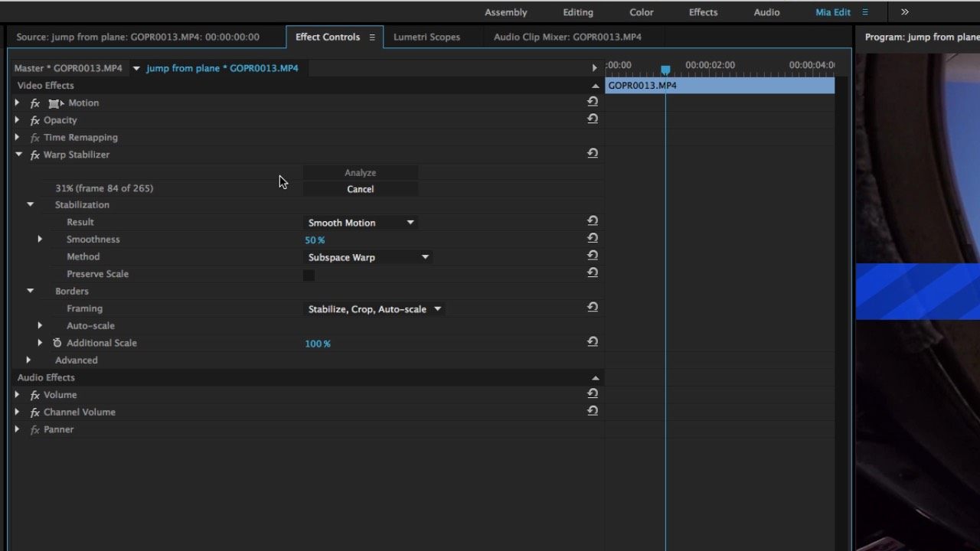Viewport: 980px width, 551px height.
Task: Reset the Warp Stabilizer effect
Action: coord(593,153)
